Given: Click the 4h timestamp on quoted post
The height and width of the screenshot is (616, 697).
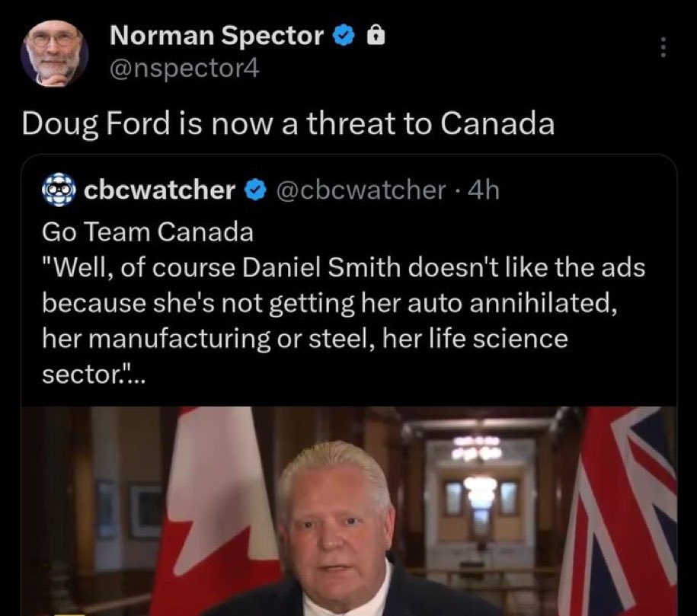Looking at the screenshot, I should click(484, 190).
